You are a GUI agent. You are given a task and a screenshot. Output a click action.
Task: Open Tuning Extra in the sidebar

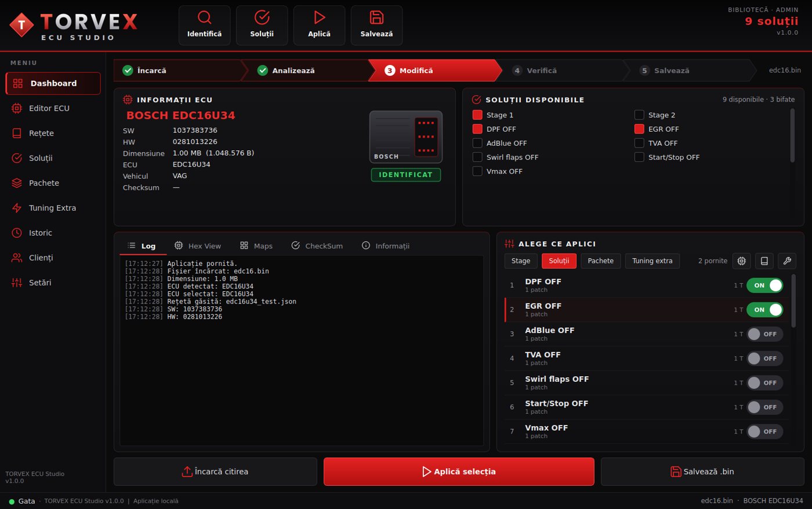point(53,208)
